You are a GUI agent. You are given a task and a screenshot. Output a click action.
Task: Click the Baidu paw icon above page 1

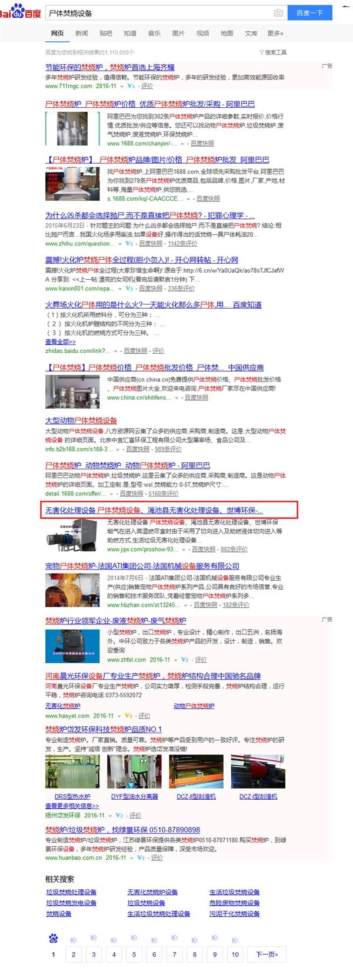[x=53, y=938]
